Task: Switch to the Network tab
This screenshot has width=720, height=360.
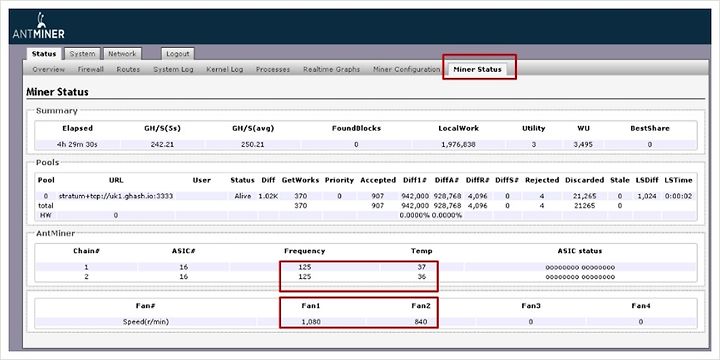Action: [122, 54]
